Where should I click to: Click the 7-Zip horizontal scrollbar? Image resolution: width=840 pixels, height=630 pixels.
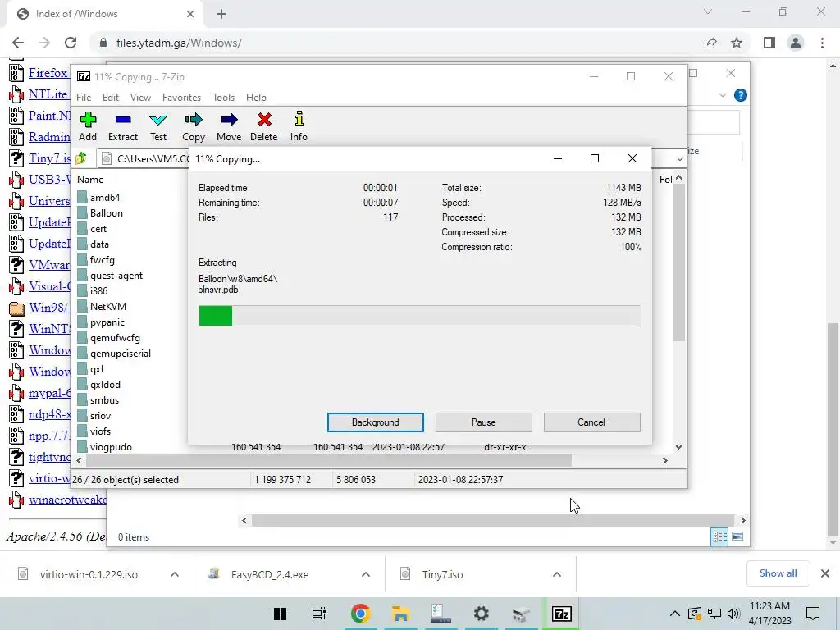(328, 461)
